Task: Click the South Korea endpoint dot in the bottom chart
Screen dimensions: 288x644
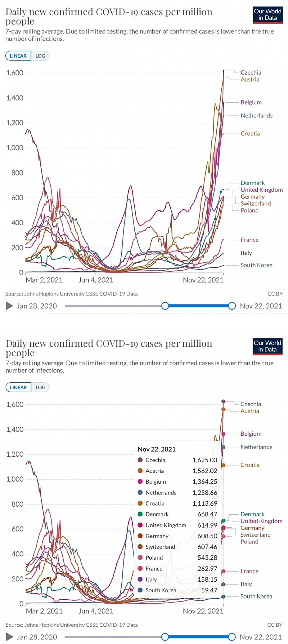Action: coord(223,596)
